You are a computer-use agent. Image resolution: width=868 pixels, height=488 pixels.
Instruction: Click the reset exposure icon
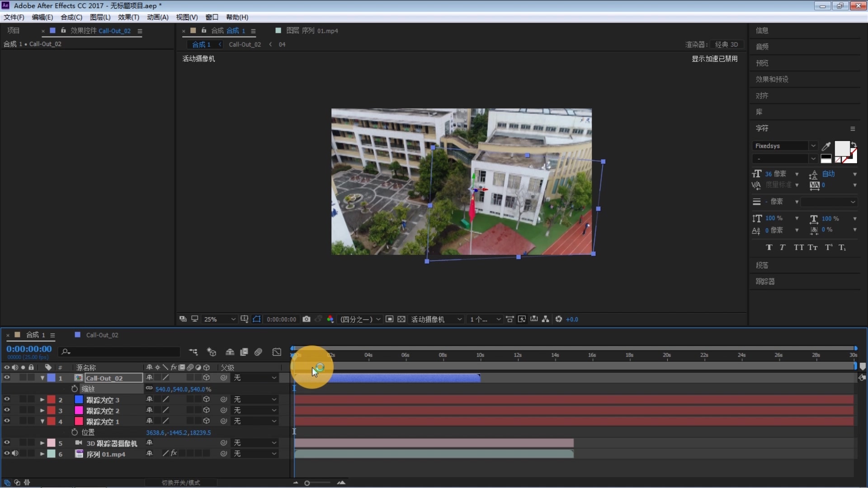pos(559,319)
